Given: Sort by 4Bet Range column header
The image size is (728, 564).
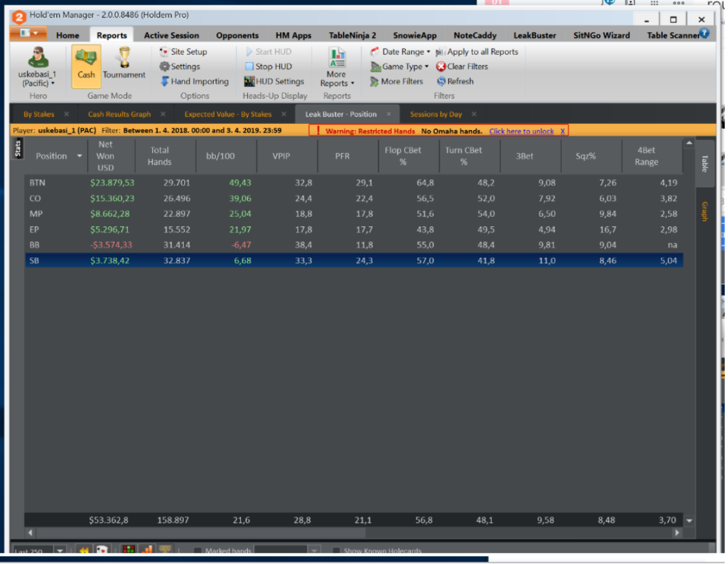Looking at the screenshot, I should click(646, 156).
